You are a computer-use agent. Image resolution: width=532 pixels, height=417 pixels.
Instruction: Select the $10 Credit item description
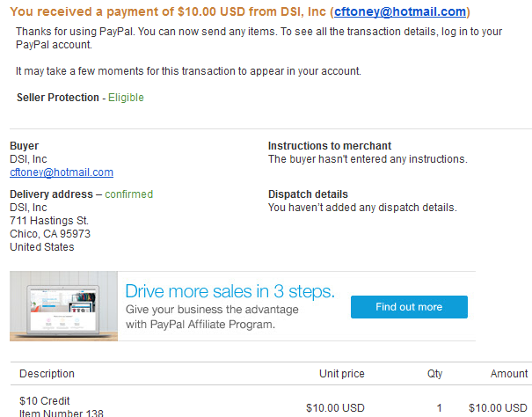pyautogui.click(x=45, y=400)
